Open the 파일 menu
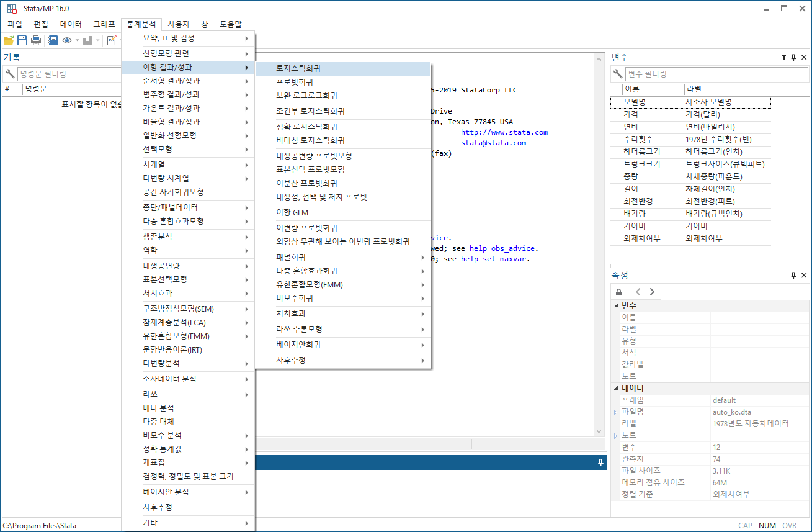Screen dimensions: 812x532 click(15, 24)
